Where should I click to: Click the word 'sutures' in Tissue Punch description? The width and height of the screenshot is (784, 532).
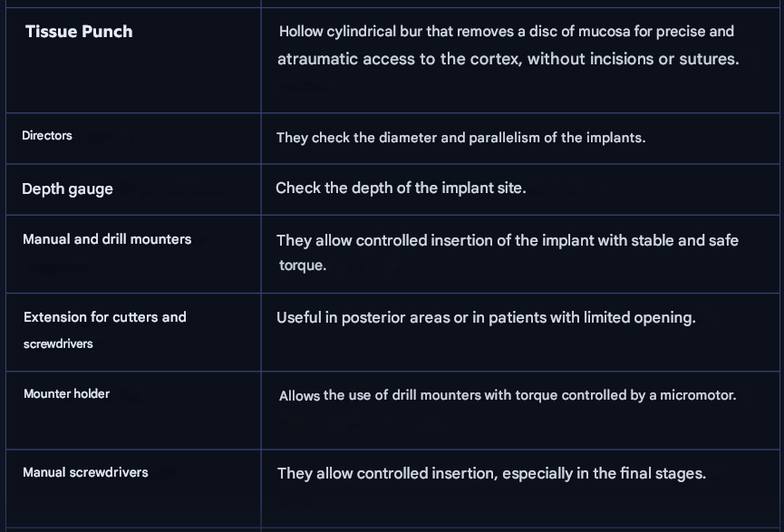[x=708, y=60]
